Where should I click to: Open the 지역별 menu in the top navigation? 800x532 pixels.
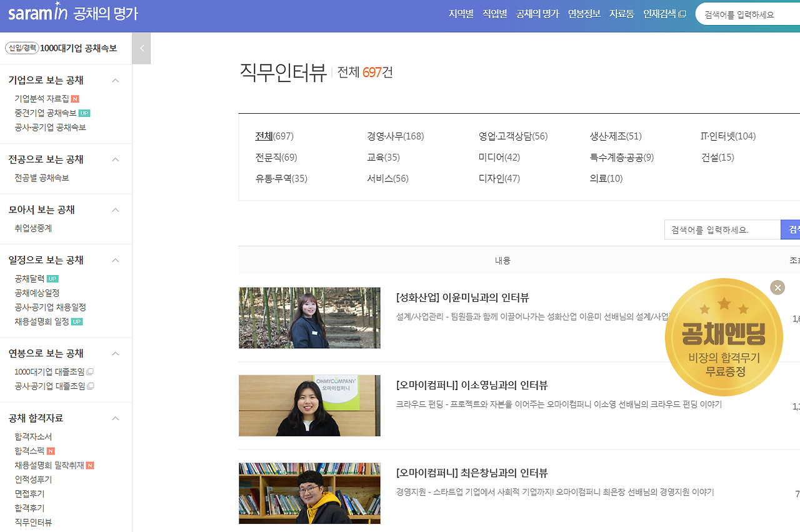461,14
